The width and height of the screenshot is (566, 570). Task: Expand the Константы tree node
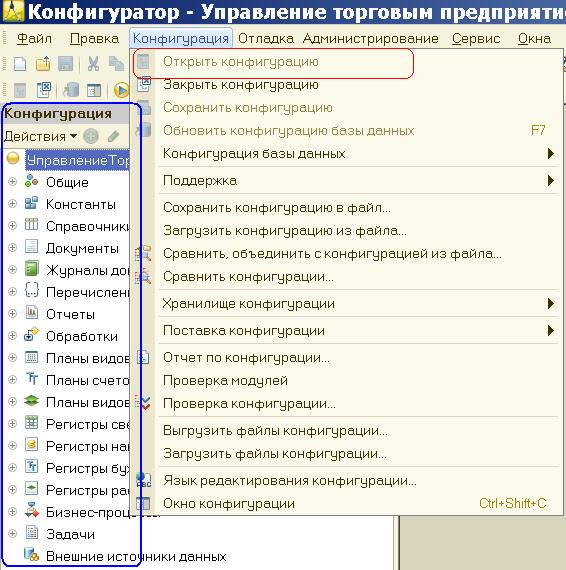coord(12,203)
